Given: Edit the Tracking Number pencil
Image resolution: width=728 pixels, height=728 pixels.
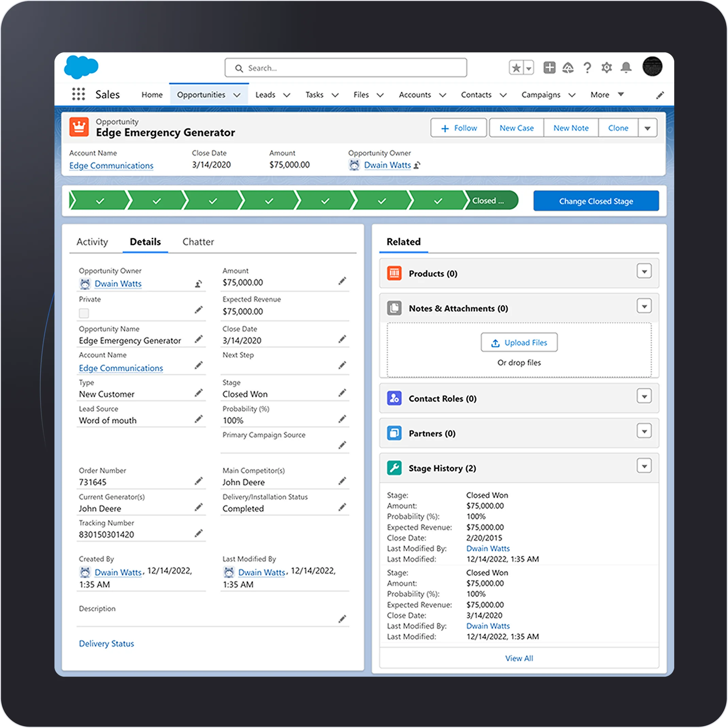Looking at the screenshot, I should [x=198, y=533].
